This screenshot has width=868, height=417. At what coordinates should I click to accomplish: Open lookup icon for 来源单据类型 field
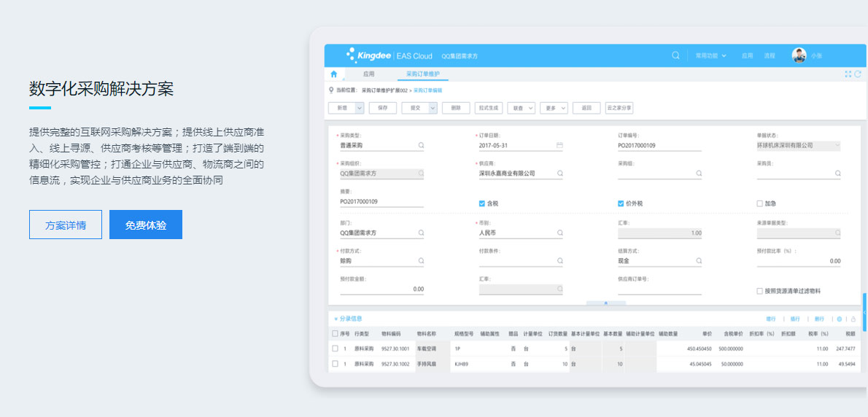tap(837, 233)
